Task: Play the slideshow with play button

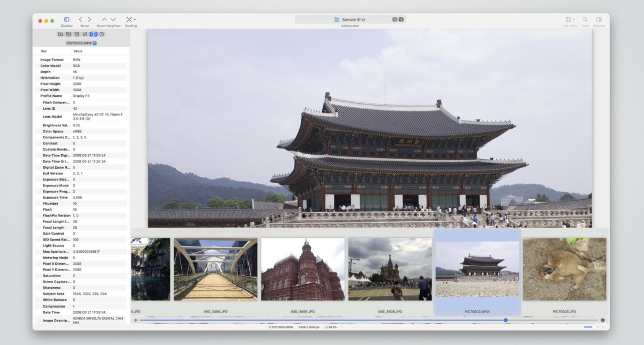Action: pyautogui.click(x=136, y=320)
